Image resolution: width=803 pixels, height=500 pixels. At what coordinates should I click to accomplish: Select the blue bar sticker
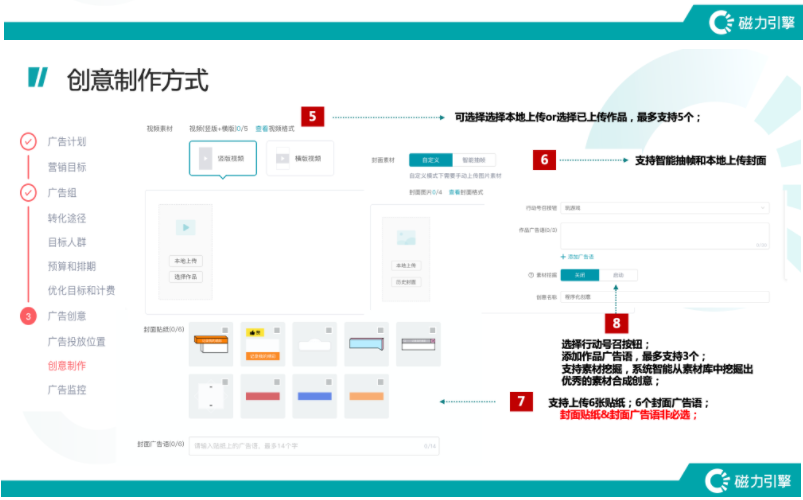[314, 396]
